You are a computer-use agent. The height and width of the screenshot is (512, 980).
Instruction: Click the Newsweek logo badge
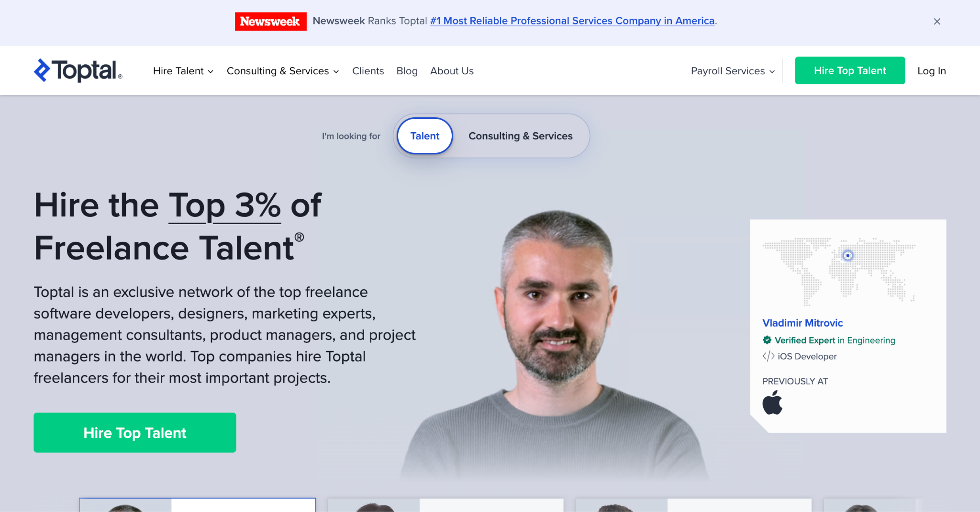[270, 21]
